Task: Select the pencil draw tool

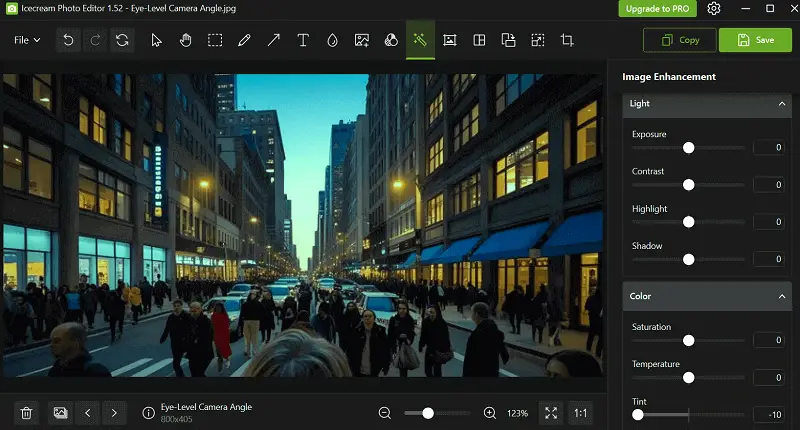Action: (244, 40)
